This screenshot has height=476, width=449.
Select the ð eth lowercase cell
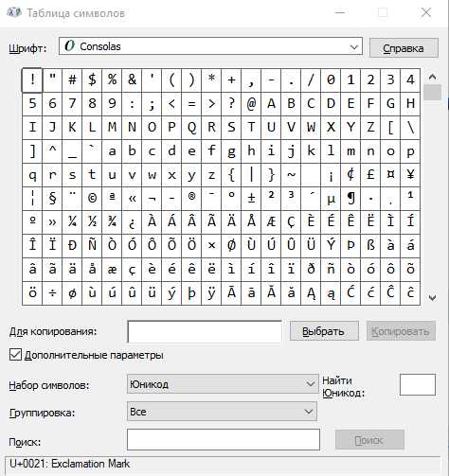point(311,270)
